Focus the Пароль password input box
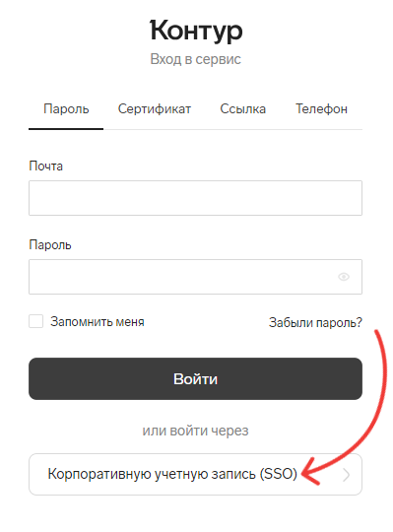The height and width of the screenshot is (532, 393). pyautogui.click(x=195, y=277)
